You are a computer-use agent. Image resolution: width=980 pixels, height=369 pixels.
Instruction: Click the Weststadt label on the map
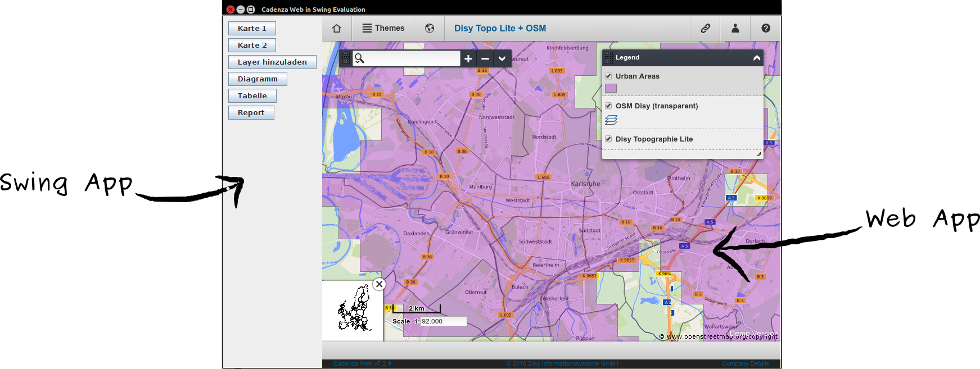coord(517,200)
